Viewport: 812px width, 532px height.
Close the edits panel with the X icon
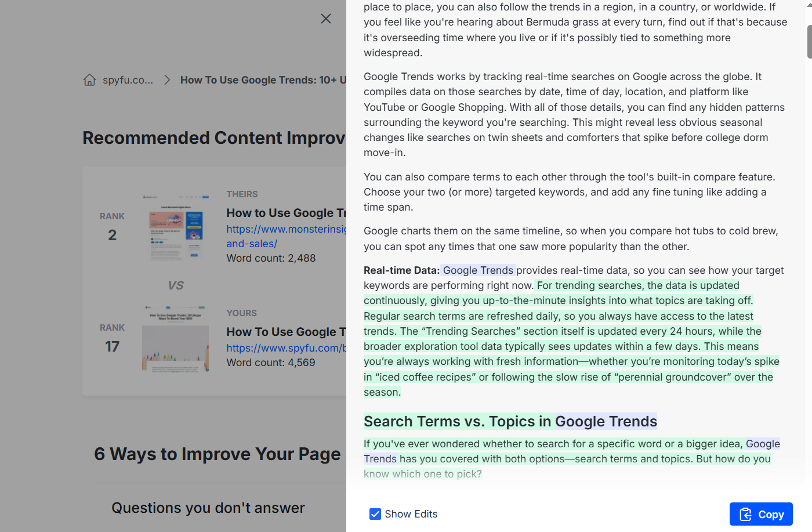326,19
